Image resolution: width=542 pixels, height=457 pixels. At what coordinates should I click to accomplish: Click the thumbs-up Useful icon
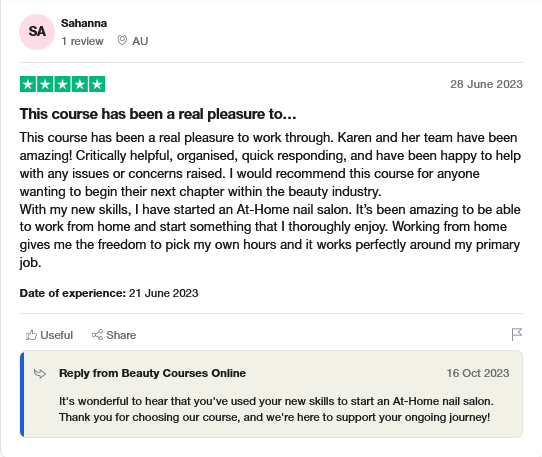[31, 335]
